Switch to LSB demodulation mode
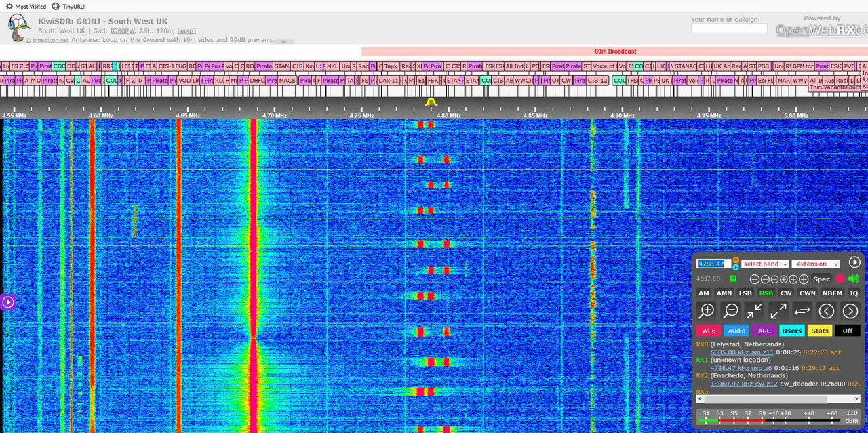 pos(745,293)
